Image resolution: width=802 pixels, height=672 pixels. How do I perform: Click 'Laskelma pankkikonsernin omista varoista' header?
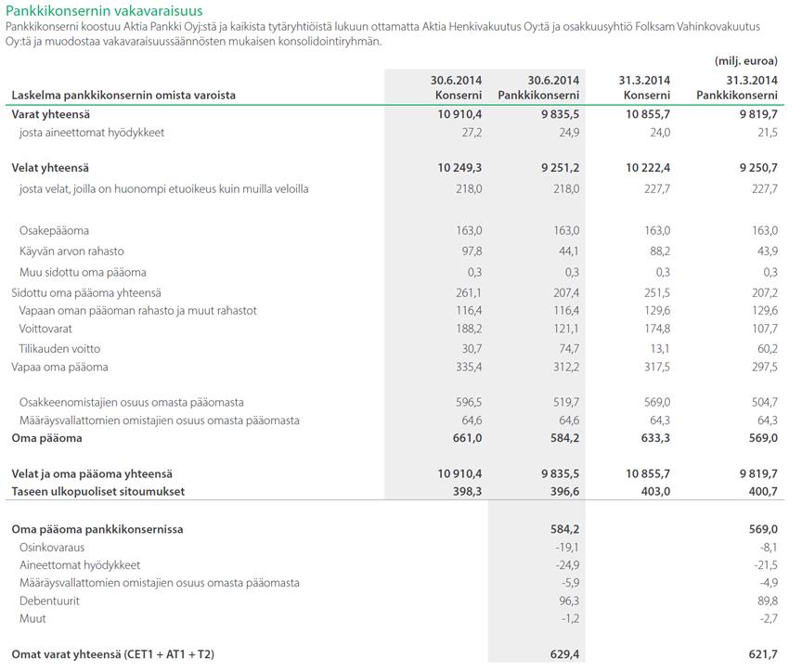pyautogui.click(x=123, y=95)
